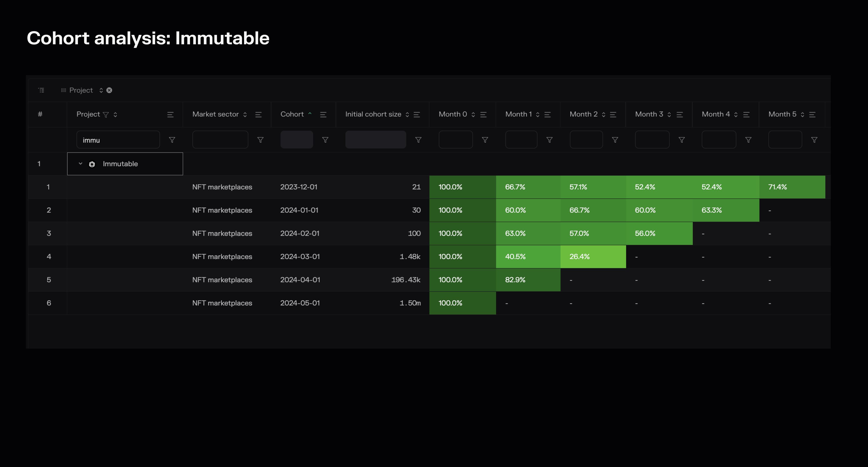
Task: Click the filter icon on Month 1 column
Action: coord(549,140)
